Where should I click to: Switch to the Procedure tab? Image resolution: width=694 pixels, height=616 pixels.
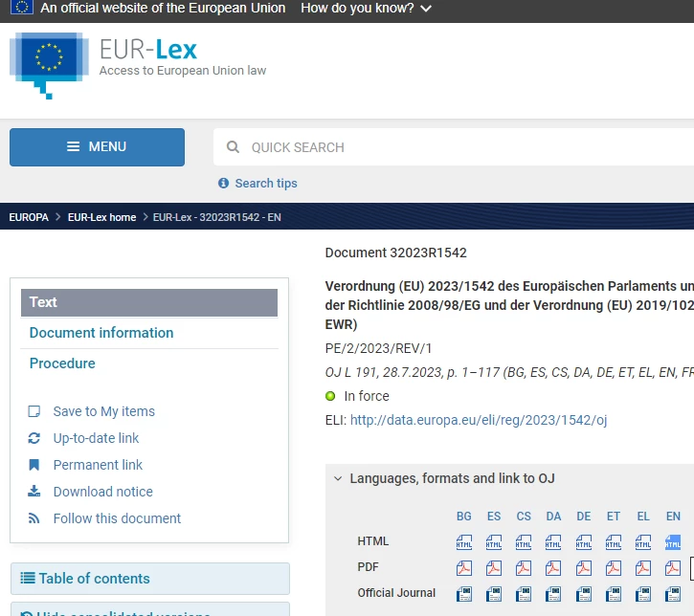[x=62, y=363]
